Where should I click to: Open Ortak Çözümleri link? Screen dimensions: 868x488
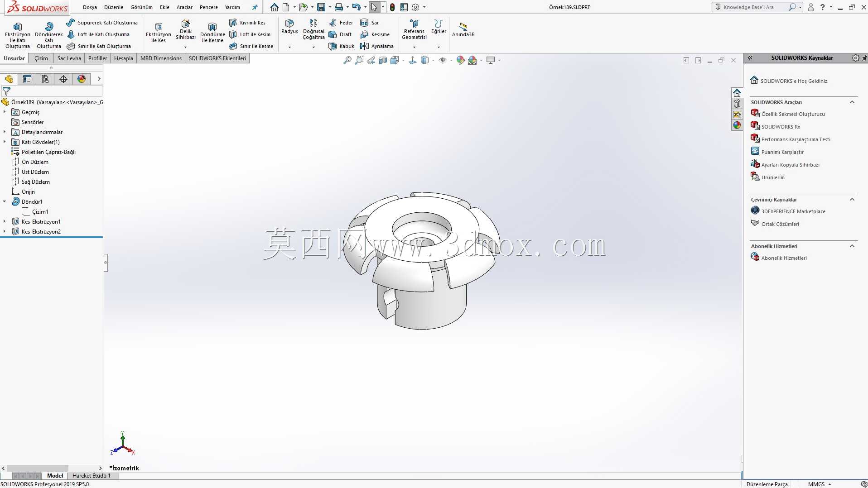[775, 224]
